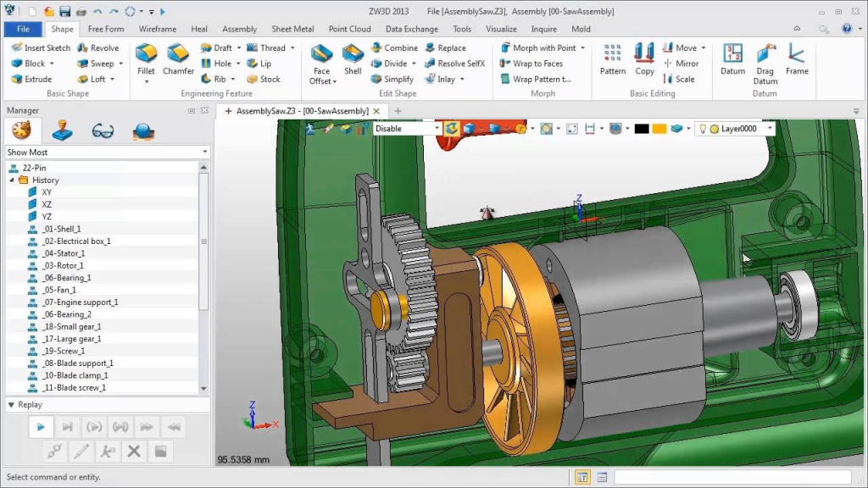
Task: Toggle the layer lightbulb visibility icon
Action: pos(702,129)
